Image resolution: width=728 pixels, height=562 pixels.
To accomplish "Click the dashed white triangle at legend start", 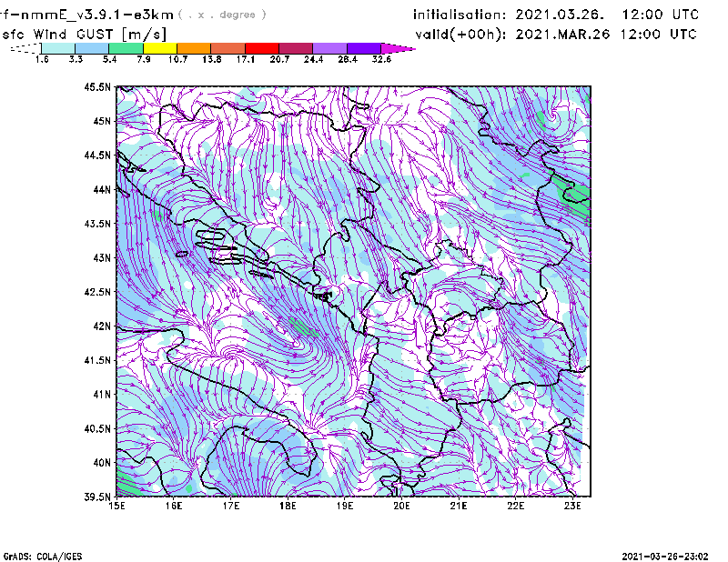I will tap(25, 47).
